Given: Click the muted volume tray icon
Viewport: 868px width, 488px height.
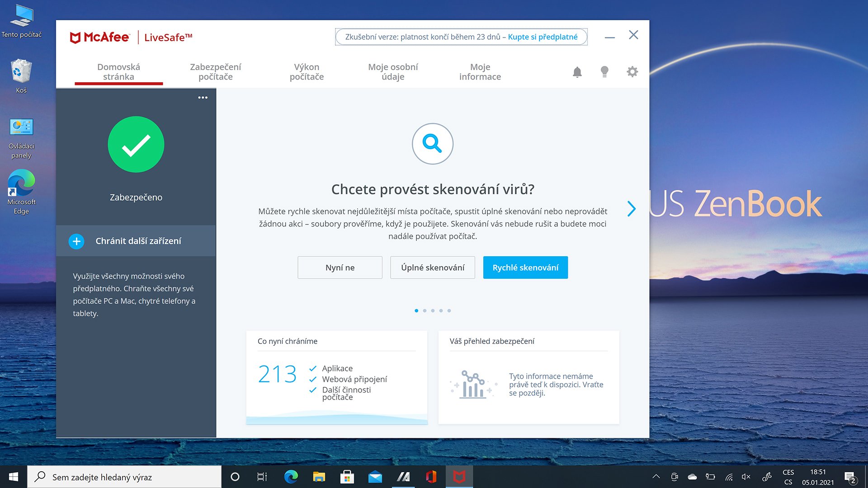Looking at the screenshot, I should pyautogui.click(x=746, y=477).
